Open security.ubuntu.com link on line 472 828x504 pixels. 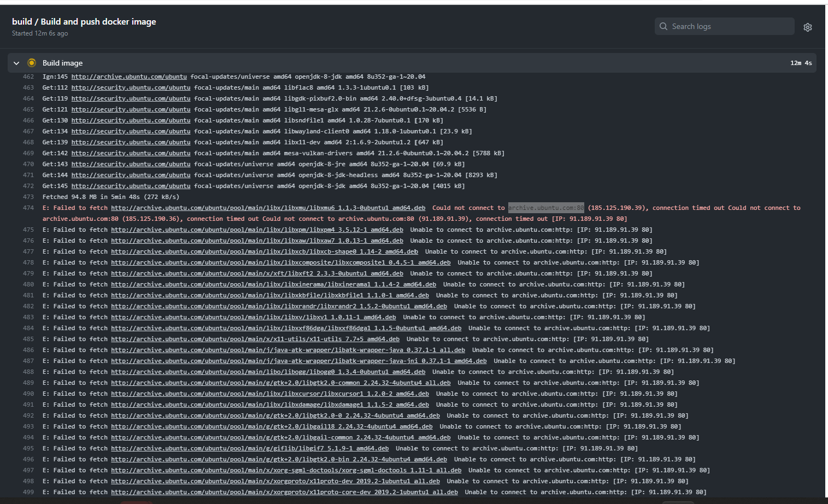tap(131, 186)
